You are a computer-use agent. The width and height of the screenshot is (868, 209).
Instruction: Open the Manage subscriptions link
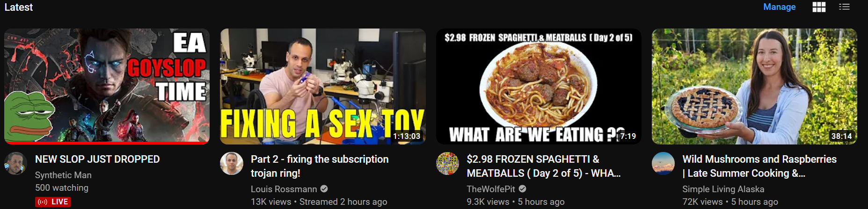click(779, 7)
